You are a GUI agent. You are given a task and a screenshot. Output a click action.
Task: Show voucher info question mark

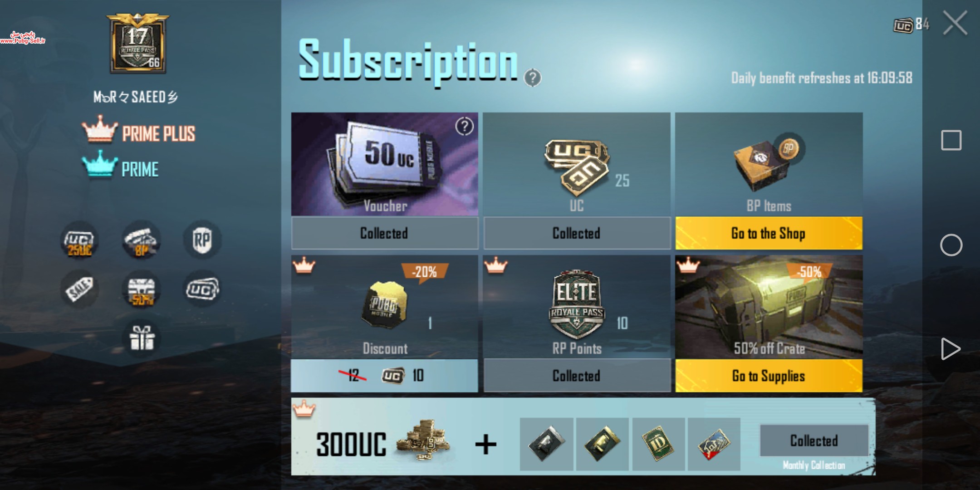464,127
